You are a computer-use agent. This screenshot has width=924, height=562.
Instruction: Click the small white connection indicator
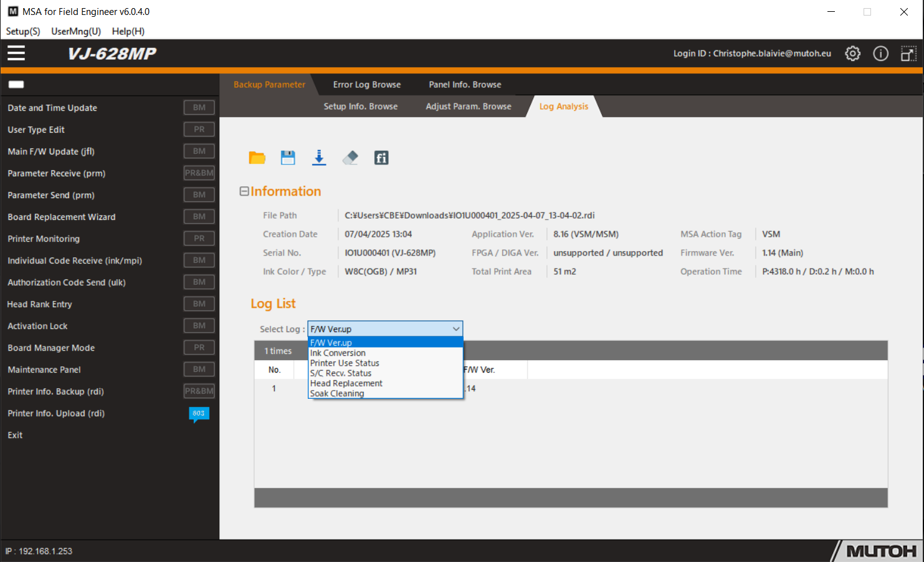tap(16, 84)
